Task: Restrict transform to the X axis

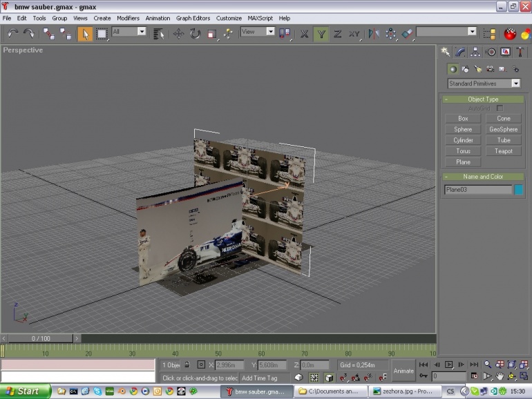Action: (304, 34)
